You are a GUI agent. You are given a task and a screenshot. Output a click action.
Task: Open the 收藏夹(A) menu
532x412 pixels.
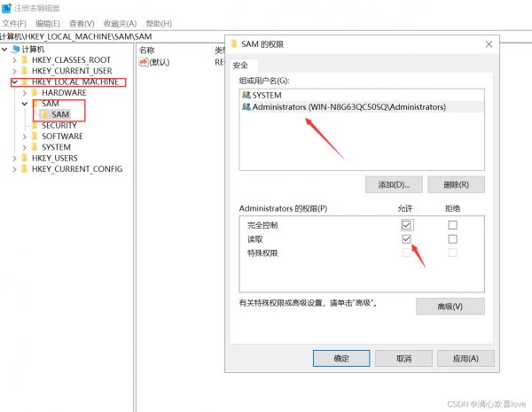pyautogui.click(x=120, y=22)
